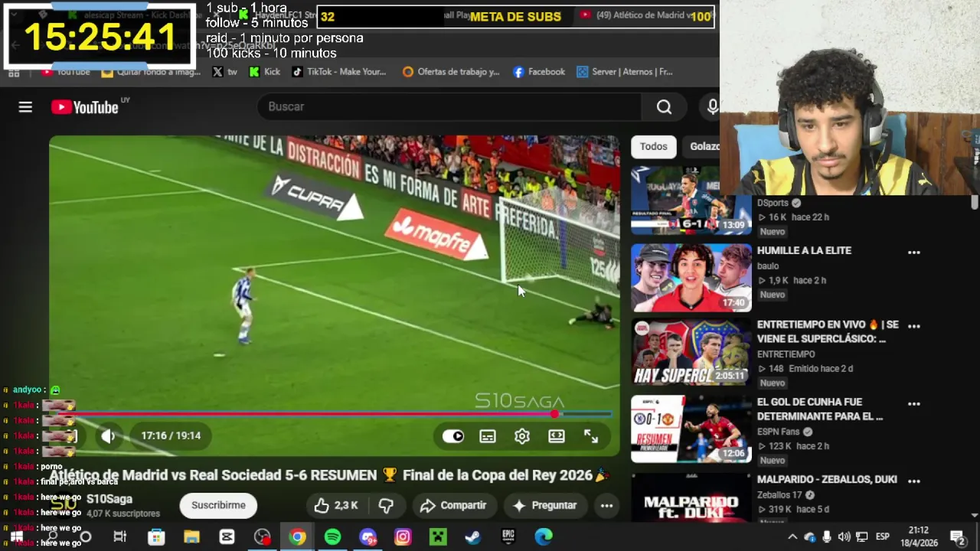Image resolution: width=980 pixels, height=551 pixels.
Task: Mute the video with speaker icon
Action: [x=108, y=435]
